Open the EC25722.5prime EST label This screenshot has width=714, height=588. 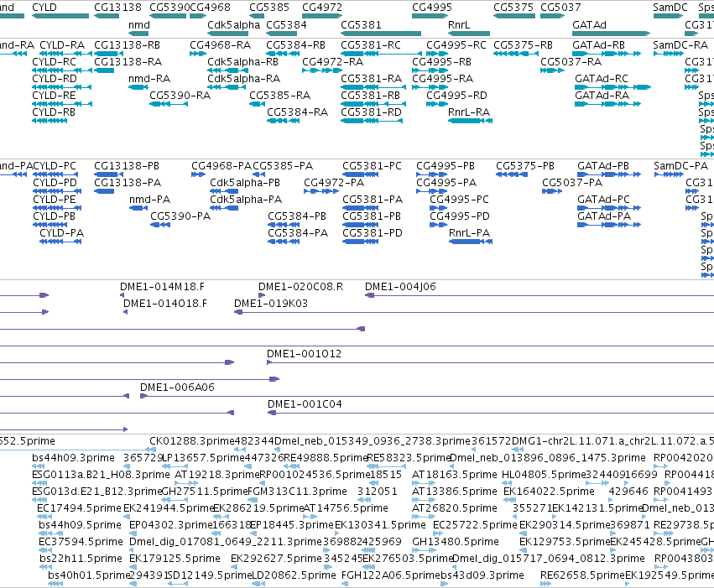[x=475, y=526]
